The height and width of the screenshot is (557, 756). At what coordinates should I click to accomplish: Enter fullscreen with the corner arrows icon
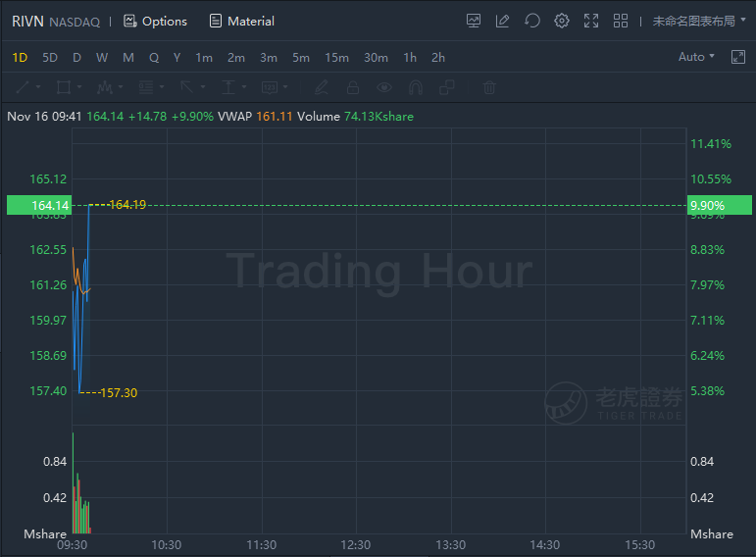tap(591, 21)
